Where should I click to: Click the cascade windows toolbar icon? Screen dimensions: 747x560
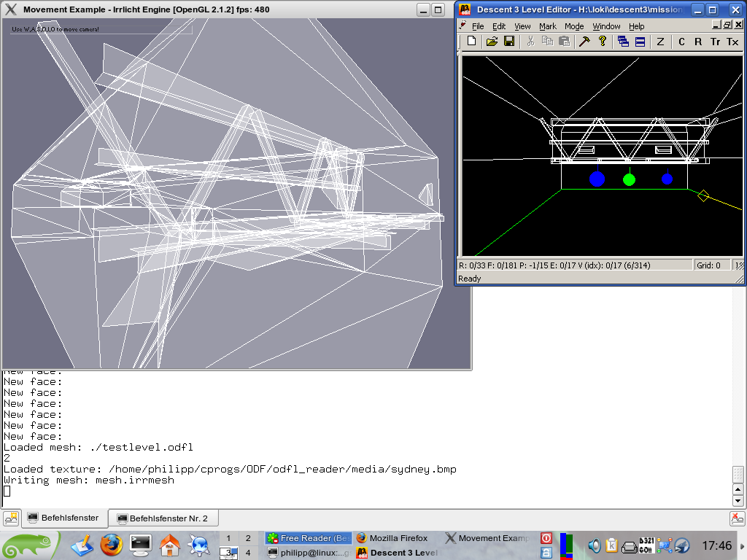pos(623,42)
